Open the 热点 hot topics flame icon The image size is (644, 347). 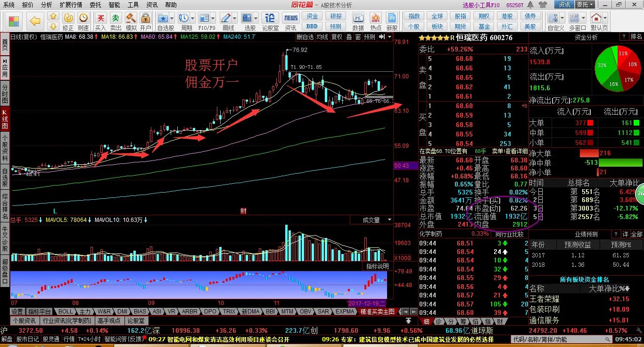pos(376,21)
